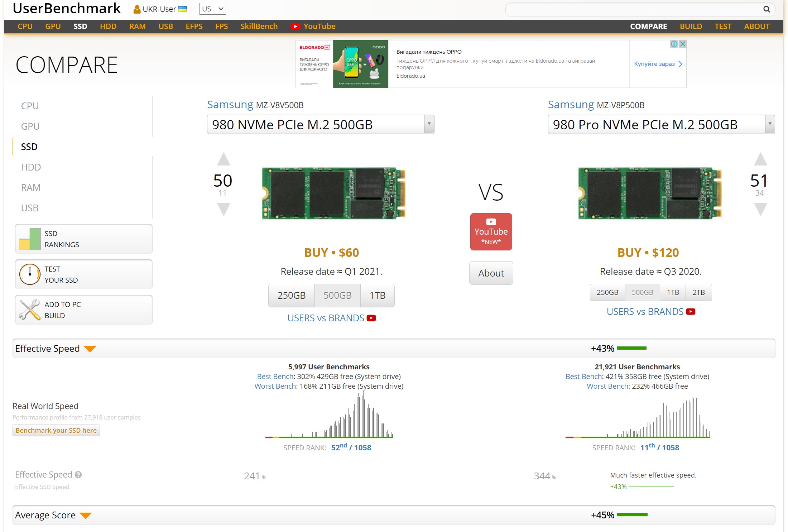This screenshot has width=788, height=532.
Task: Select 500GB capacity for 980 Pro
Action: pos(643,292)
